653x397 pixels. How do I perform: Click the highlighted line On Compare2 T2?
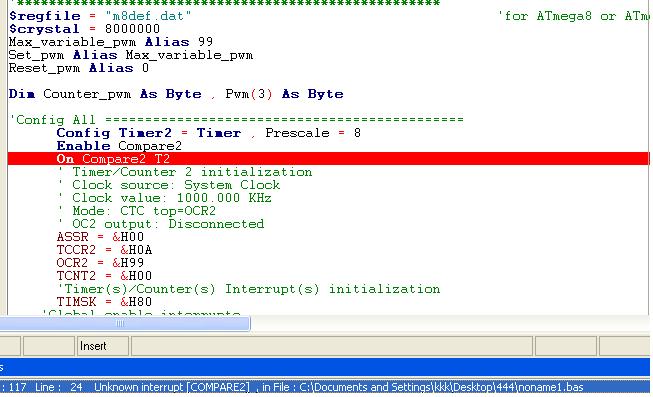[328, 159]
